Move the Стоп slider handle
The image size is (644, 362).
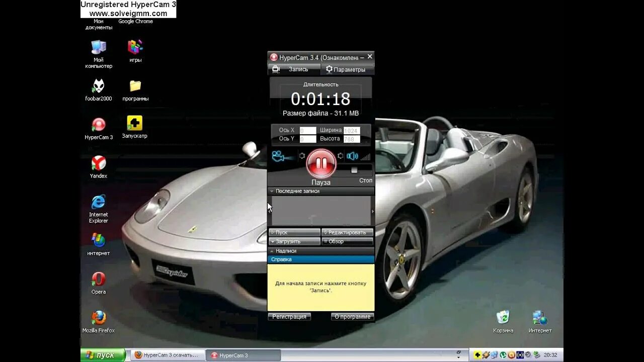(354, 170)
